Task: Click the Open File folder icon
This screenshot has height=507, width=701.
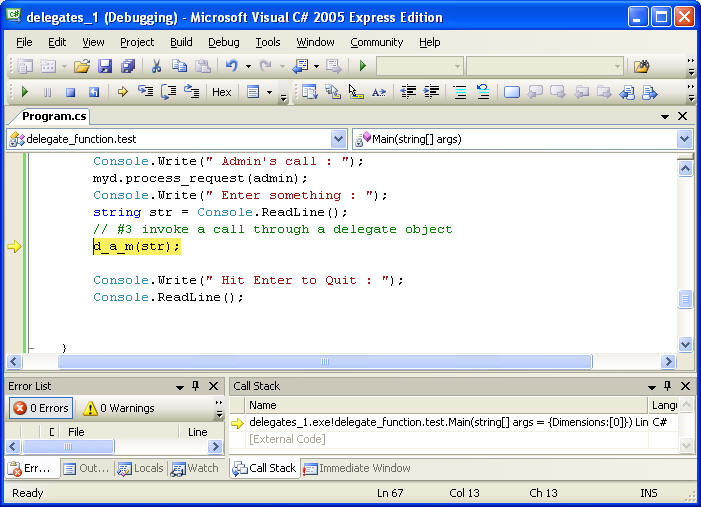Action: click(81, 66)
